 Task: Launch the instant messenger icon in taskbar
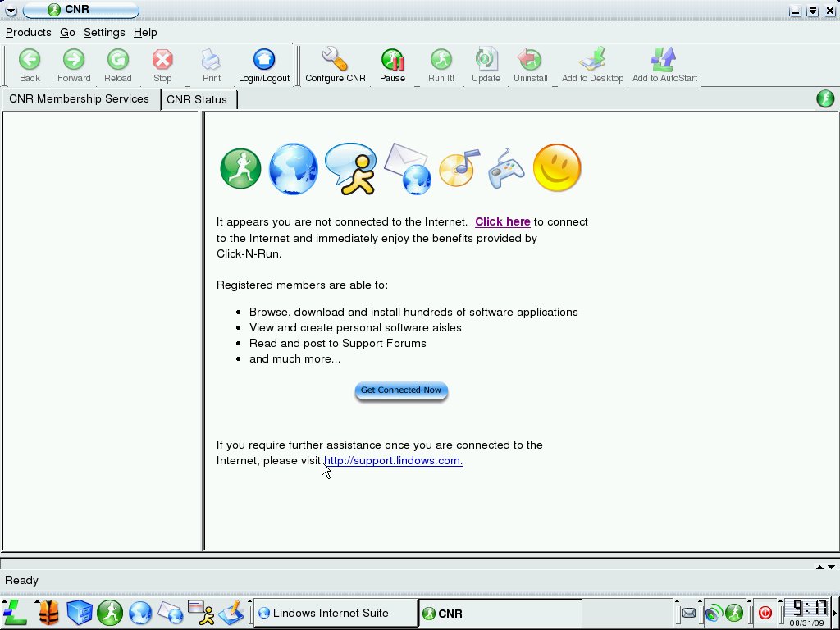202,613
